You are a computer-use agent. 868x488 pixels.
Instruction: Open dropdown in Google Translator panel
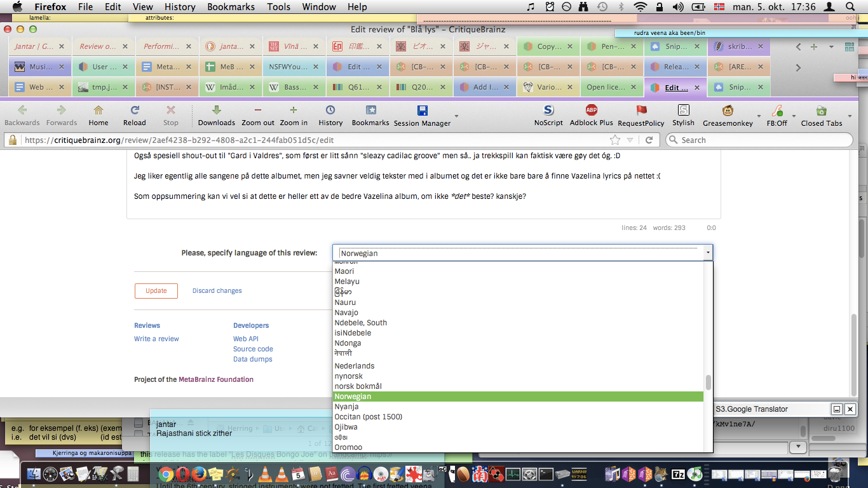(798, 447)
